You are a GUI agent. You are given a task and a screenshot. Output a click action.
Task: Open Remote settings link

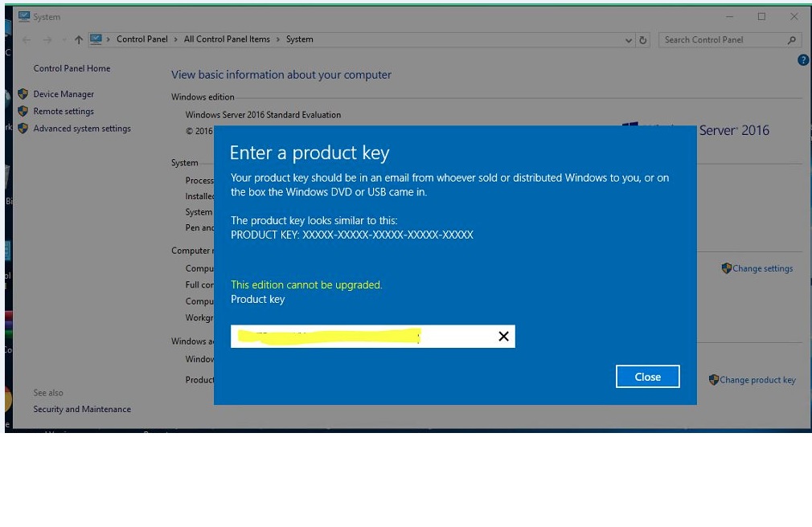64,112
